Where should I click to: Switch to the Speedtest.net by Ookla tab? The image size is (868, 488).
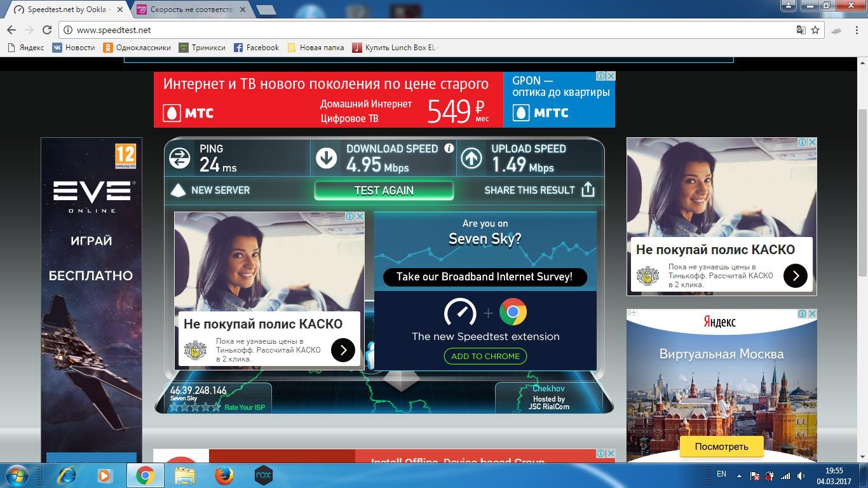coord(69,10)
